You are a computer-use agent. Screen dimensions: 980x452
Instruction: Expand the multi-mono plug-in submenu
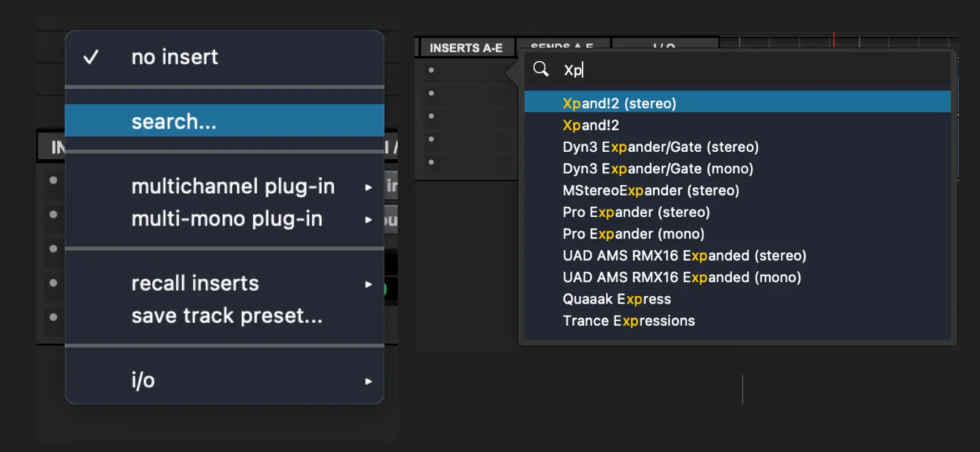pos(227,219)
